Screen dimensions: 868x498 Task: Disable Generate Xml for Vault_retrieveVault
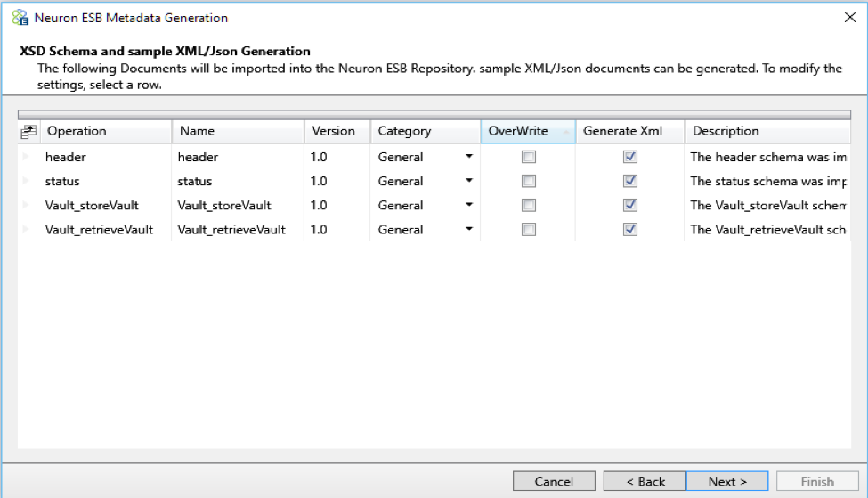pyautogui.click(x=630, y=229)
